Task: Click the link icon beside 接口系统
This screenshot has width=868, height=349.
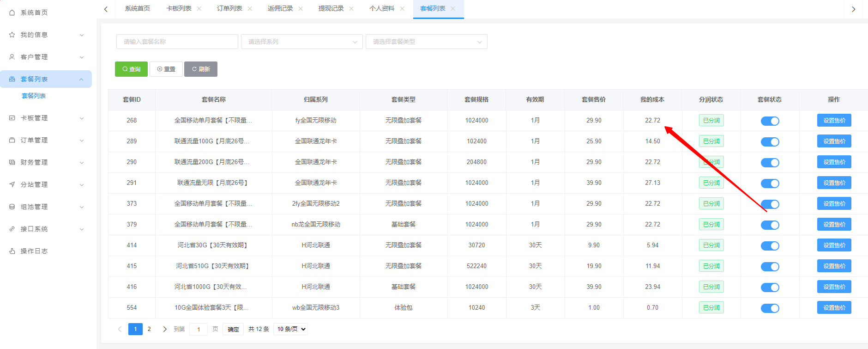Action: [x=12, y=229]
